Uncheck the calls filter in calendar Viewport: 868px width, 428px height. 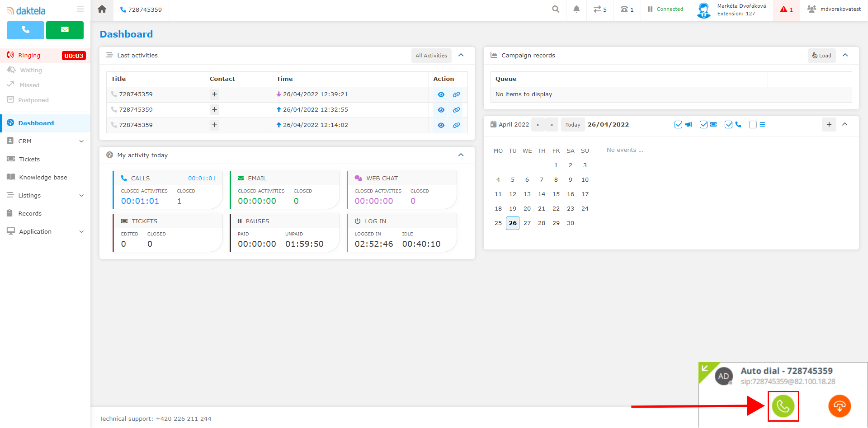(728, 124)
